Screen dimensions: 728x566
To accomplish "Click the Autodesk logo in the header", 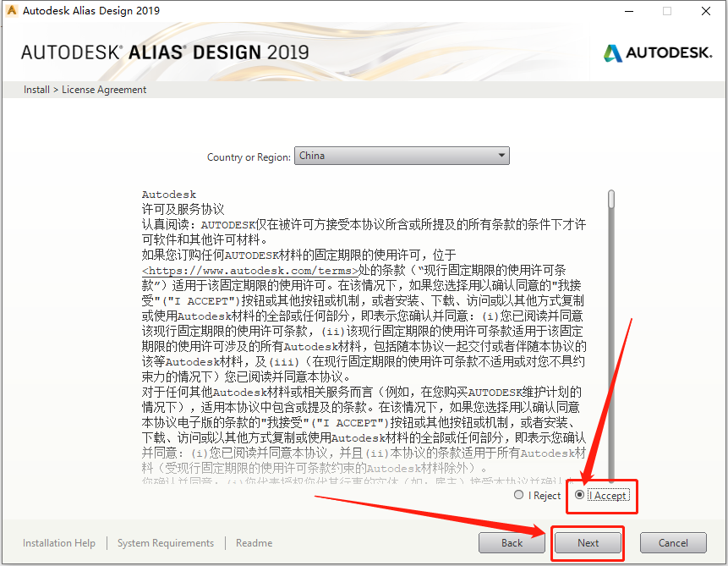I will click(x=658, y=52).
